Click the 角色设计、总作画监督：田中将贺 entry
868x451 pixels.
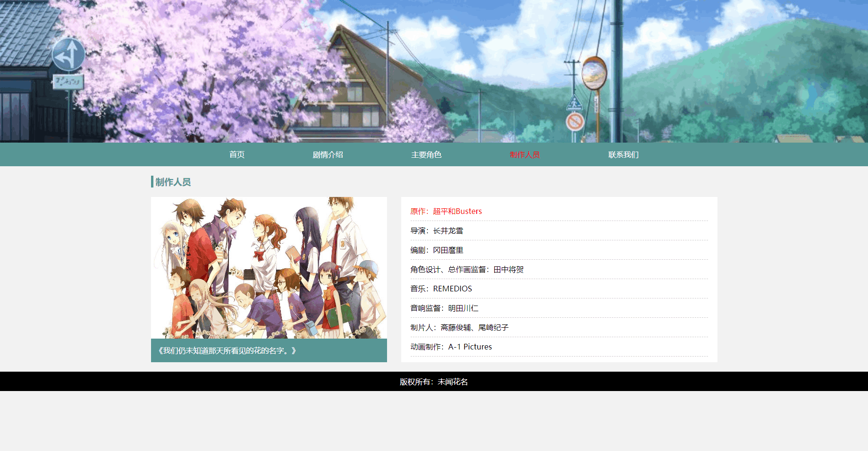559,269
